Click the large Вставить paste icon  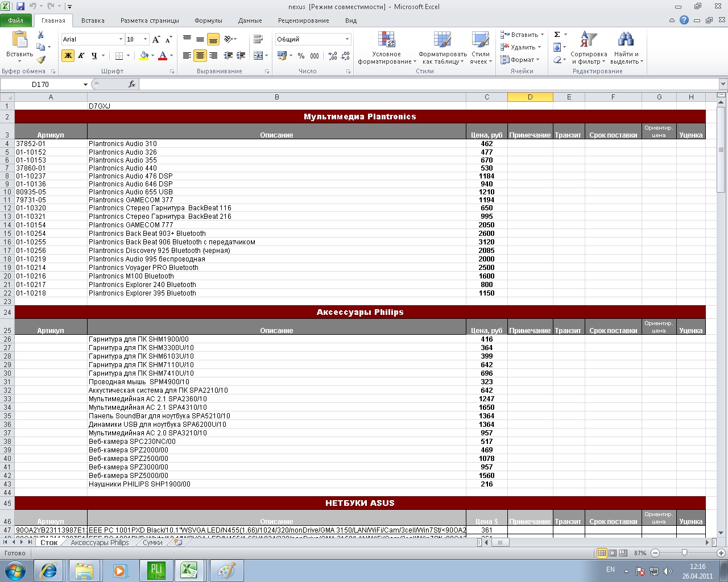[20, 40]
